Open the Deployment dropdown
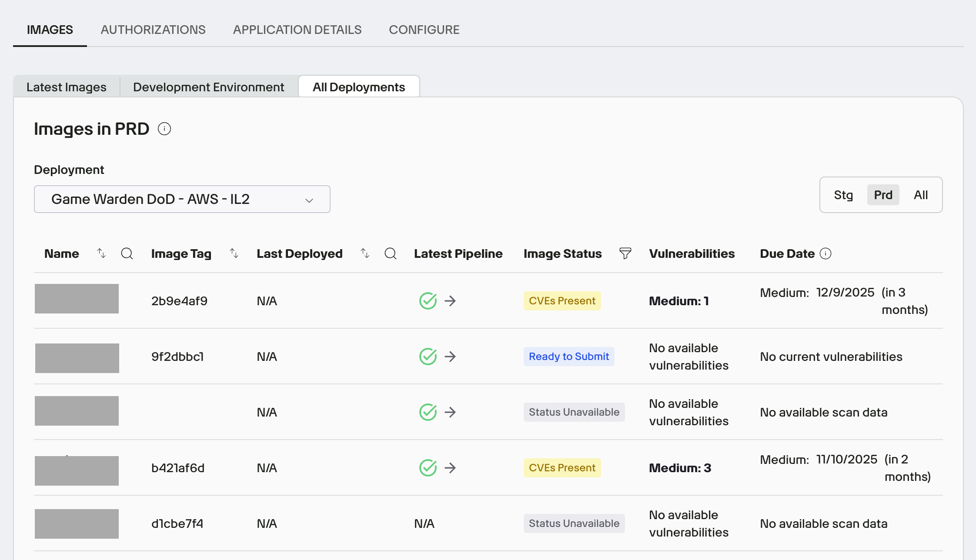 pos(182,199)
